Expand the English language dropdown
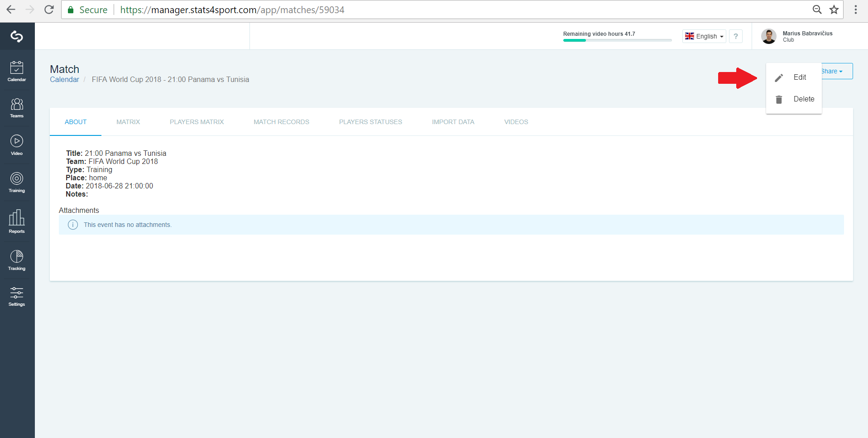The width and height of the screenshot is (868, 438). coord(704,36)
